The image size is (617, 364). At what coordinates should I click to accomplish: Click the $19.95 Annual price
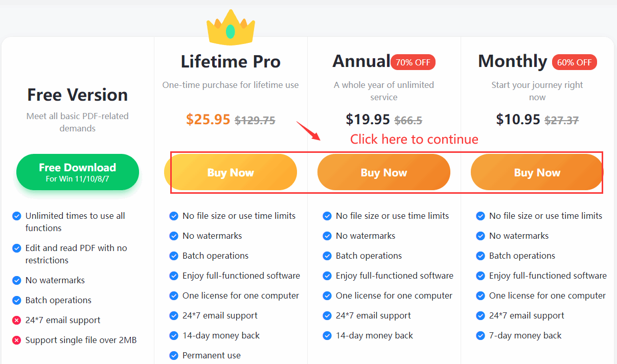point(368,120)
